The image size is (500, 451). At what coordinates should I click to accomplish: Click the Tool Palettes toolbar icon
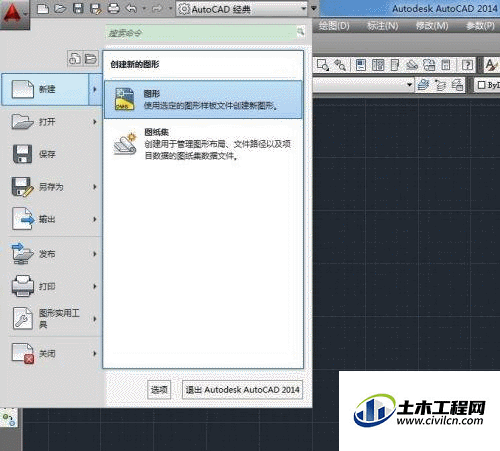tap(395, 65)
